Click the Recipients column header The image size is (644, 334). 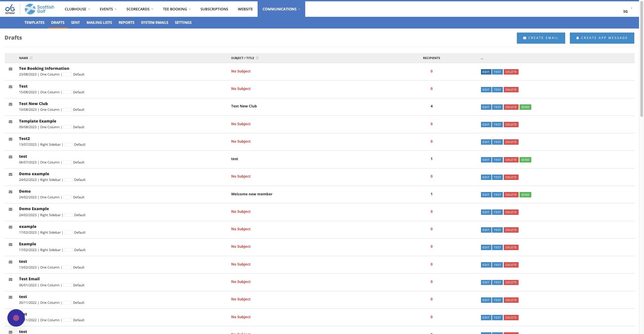click(431, 58)
